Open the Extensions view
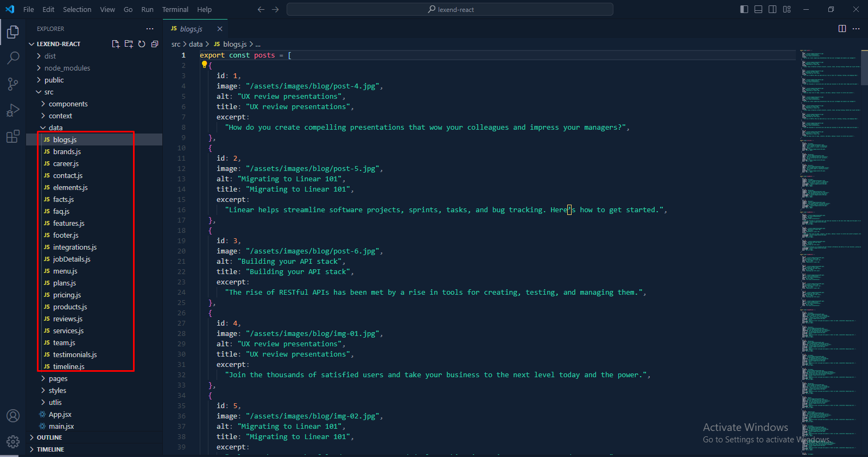The height and width of the screenshot is (457, 868). click(13, 136)
